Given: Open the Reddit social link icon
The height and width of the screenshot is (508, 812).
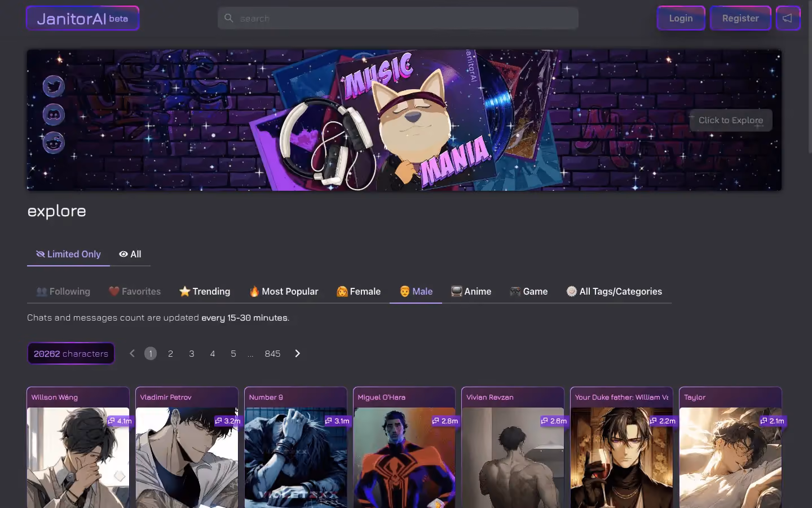Looking at the screenshot, I should 54,143.
